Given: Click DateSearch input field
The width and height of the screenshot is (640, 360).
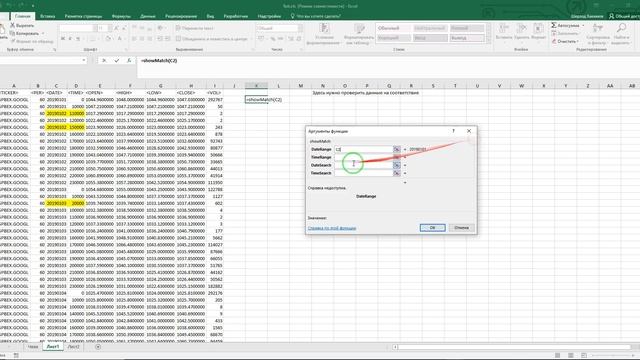Looking at the screenshot, I should 363,165.
